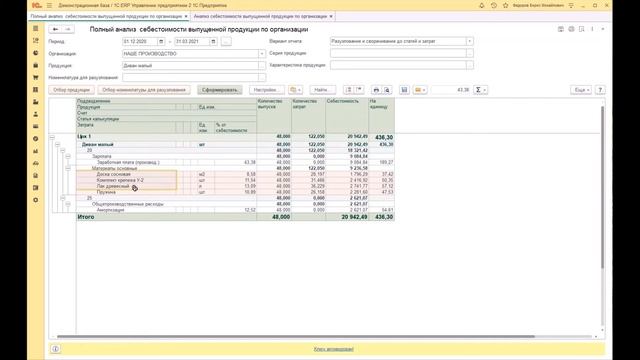Expand all groups toolbar icon
Viewport: 640px width, 360px height.
click(x=349, y=90)
